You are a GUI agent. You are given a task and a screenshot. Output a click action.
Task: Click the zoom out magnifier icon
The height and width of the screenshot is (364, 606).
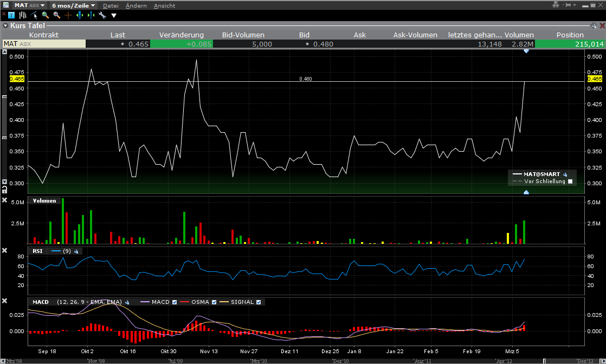[x=56, y=15]
